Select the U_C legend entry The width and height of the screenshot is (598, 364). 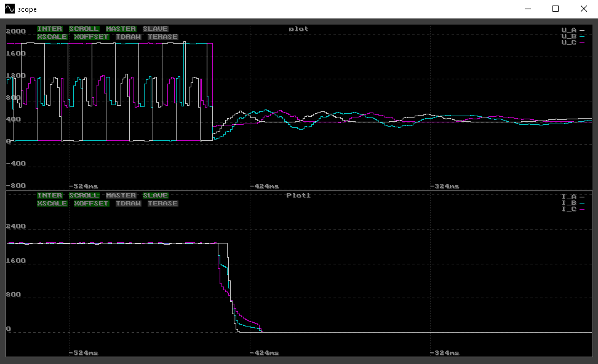[x=573, y=42]
